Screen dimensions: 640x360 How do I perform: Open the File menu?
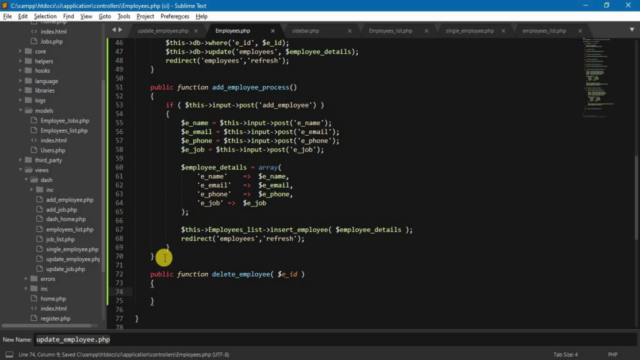(x=7, y=16)
